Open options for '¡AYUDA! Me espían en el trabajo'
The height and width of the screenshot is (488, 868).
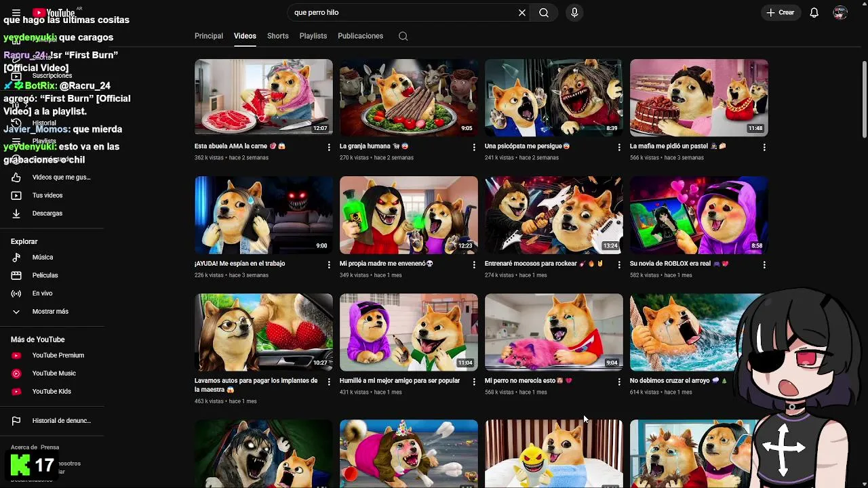click(329, 264)
